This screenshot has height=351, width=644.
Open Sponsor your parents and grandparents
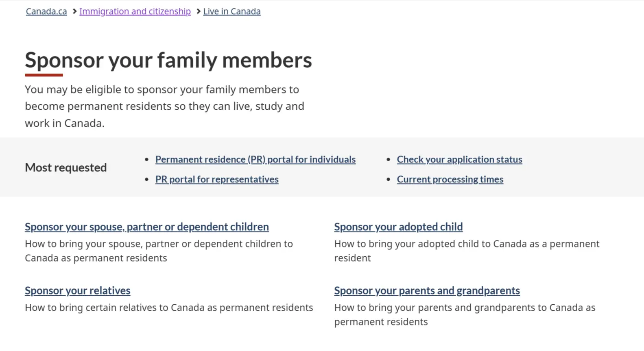[x=427, y=290]
